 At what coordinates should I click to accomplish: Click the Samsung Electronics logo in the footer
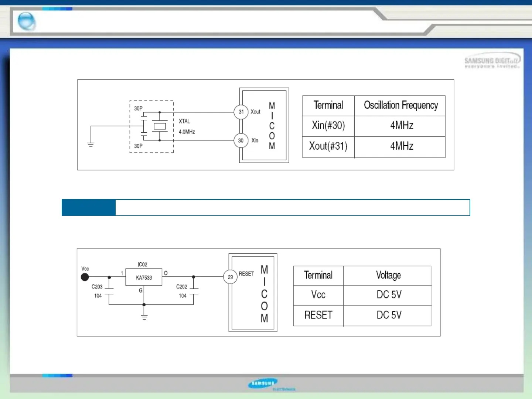(x=272, y=384)
